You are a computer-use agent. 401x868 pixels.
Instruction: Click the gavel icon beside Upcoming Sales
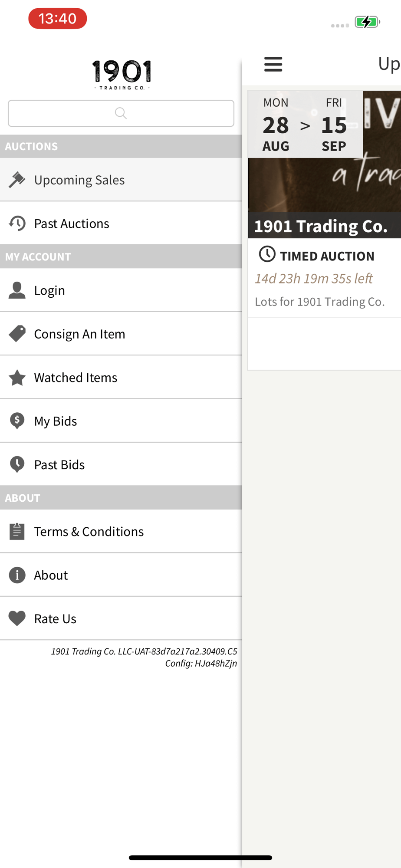17,180
